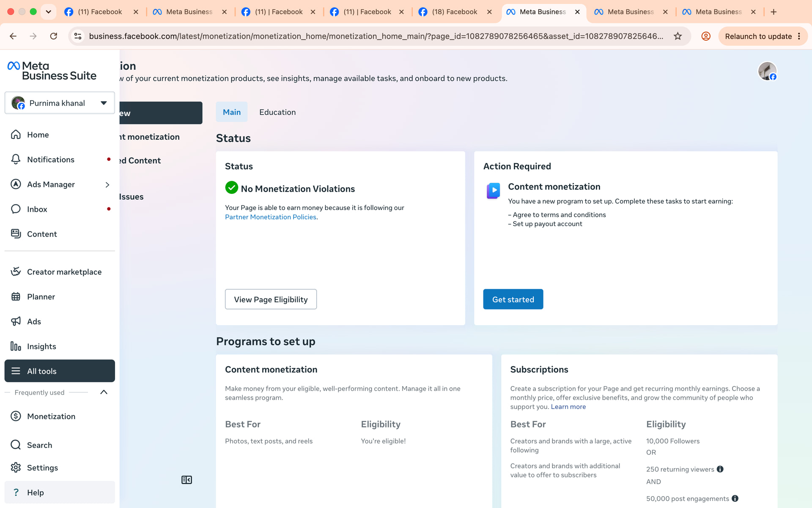
Task: Open the Monetization dollar icon
Action: coord(16,416)
